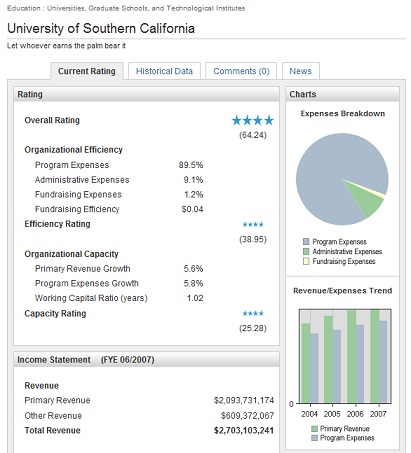Click the 2004 Program Expenses blue bar
The width and height of the screenshot is (411, 453).
tap(314, 368)
